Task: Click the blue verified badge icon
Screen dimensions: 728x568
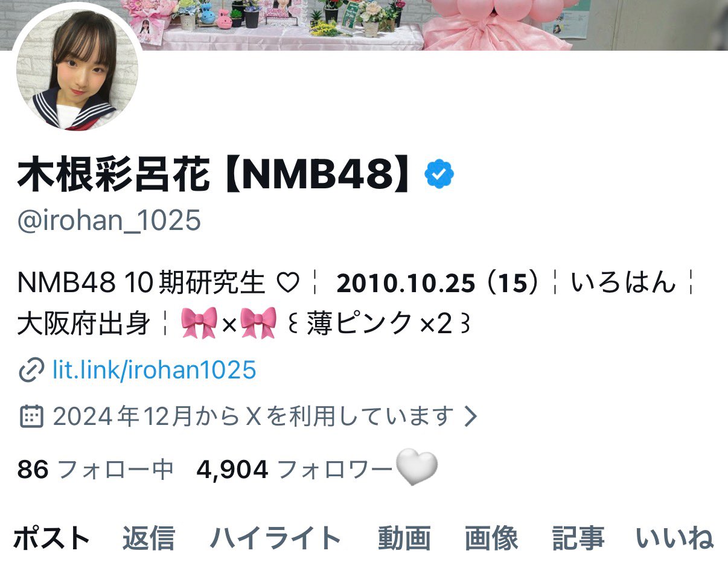Action: click(439, 175)
